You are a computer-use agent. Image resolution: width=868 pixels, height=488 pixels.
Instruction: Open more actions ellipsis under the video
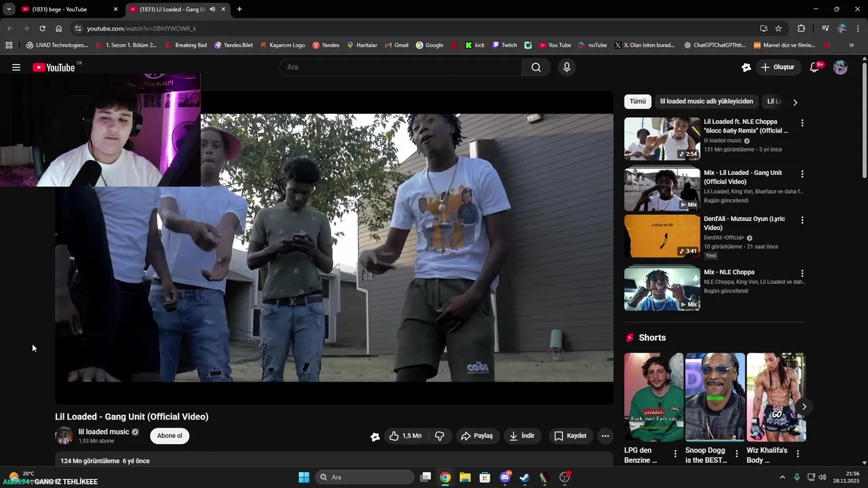(x=606, y=436)
